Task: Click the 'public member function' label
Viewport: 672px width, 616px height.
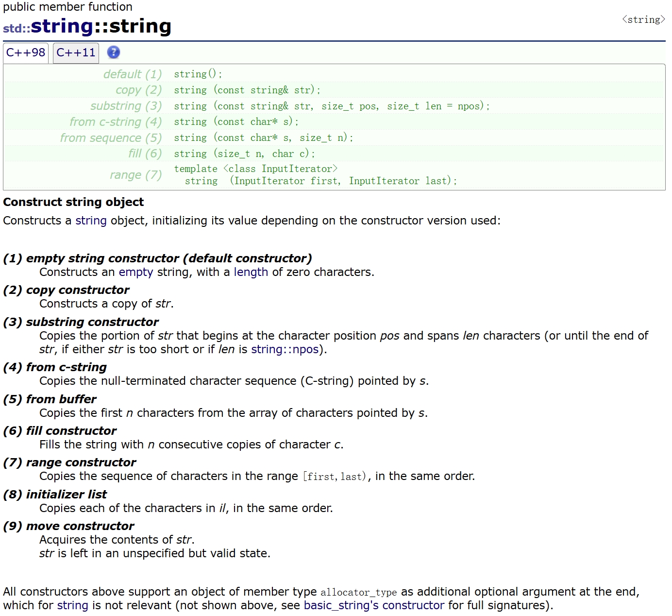Action: 67,7
